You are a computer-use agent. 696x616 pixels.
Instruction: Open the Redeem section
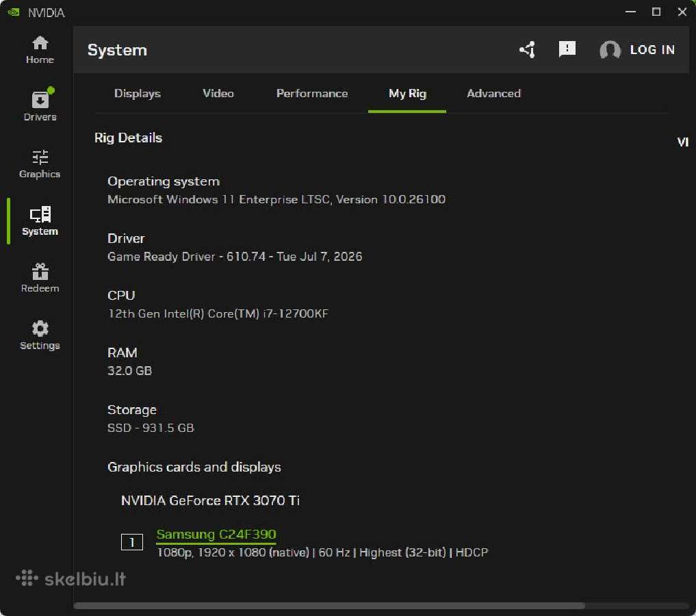(40, 278)
